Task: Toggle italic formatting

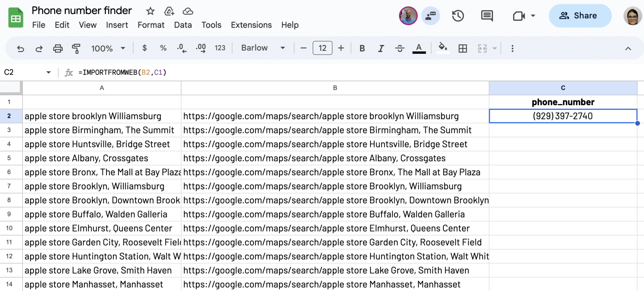Action: click(381, 48)
